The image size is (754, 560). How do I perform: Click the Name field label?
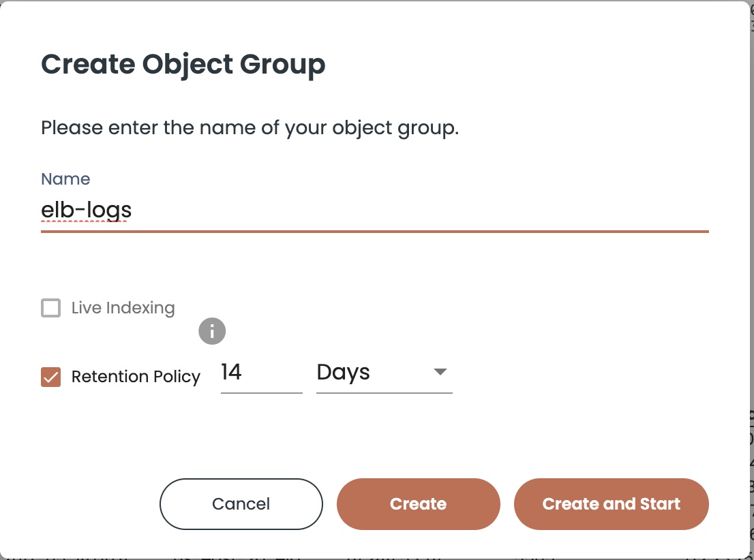tap(65, 178)
